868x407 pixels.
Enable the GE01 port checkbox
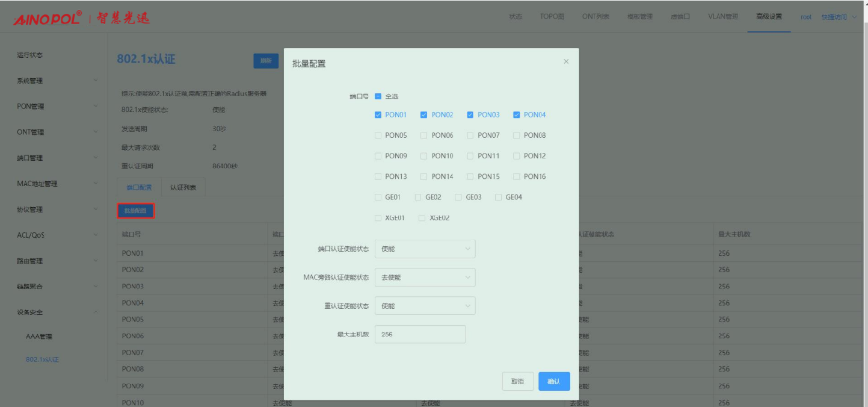pyautogui.click(x=378, y=197)
